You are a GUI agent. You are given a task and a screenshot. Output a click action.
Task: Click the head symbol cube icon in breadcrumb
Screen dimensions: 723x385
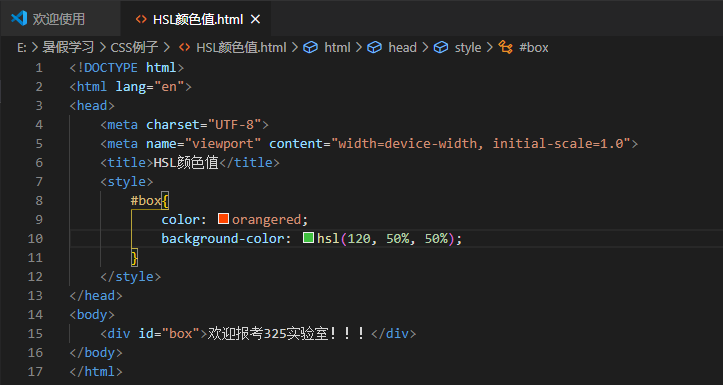374,47
